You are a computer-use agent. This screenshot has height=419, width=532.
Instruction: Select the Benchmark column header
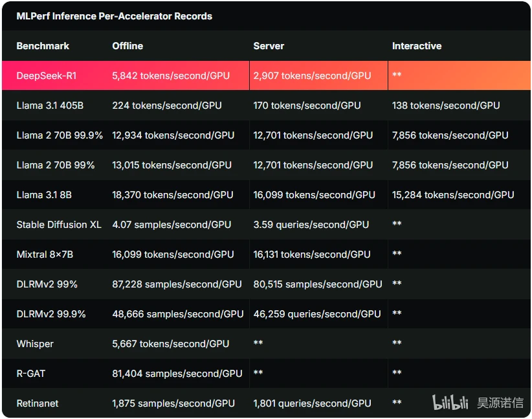click(43, 46)
